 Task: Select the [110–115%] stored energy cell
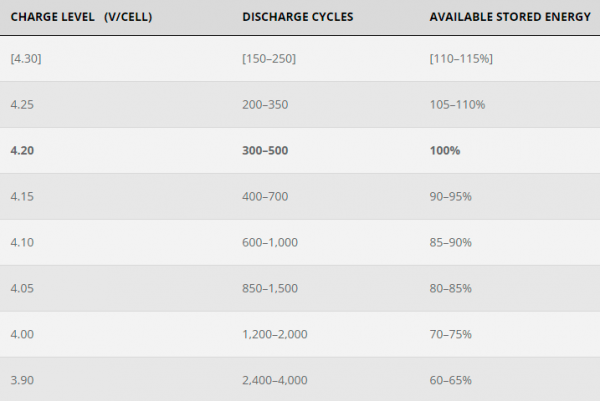[x=461, y=59]
